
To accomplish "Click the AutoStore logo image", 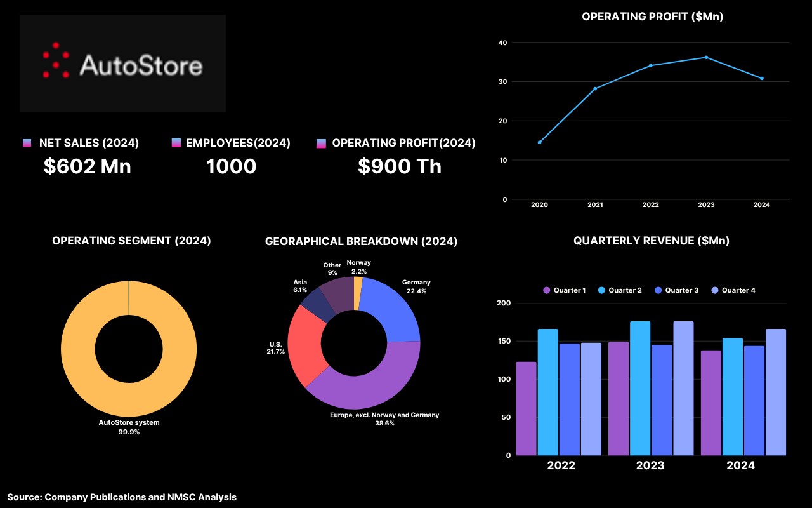I will coord(123,63).
